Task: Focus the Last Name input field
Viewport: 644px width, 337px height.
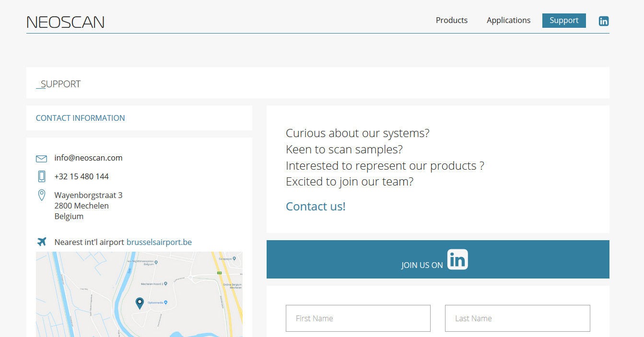Action: [517, 318]
